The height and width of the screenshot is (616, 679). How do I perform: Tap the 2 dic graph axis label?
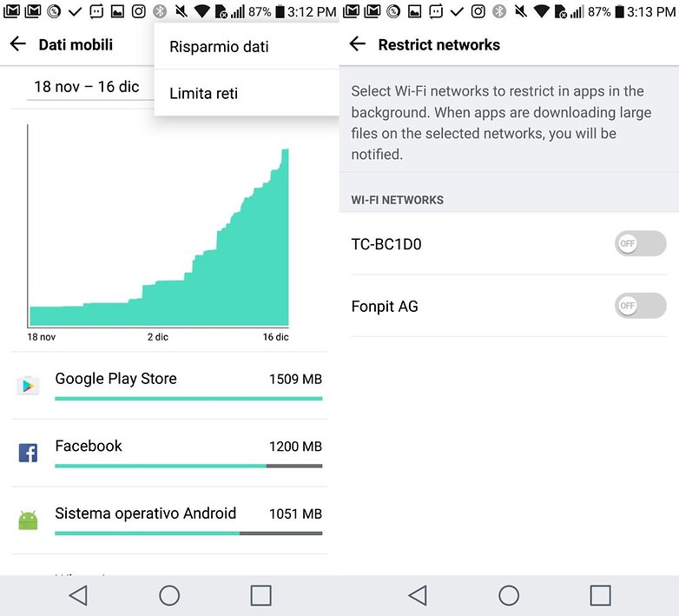tap(158, 336)
